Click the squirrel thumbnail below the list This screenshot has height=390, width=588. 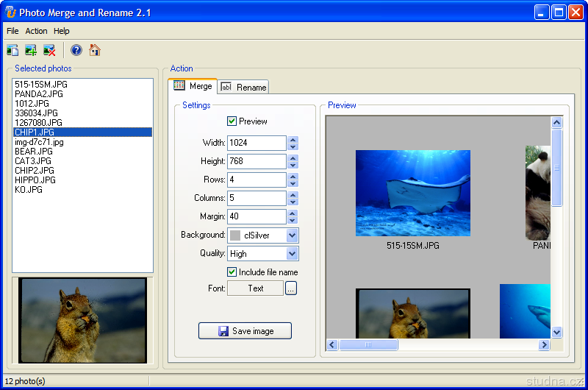click(x=82, y=321)
